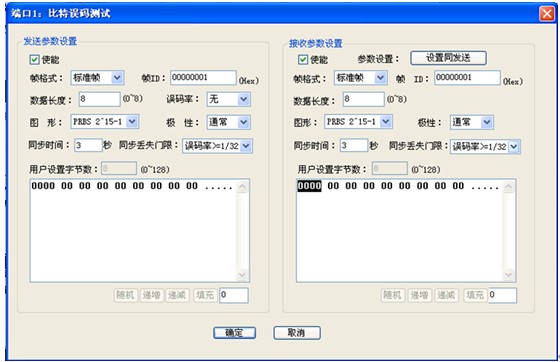This screenshot has height=362, width=560.
Task: Click 填充 button under receive data box
Action: point(475,295)
